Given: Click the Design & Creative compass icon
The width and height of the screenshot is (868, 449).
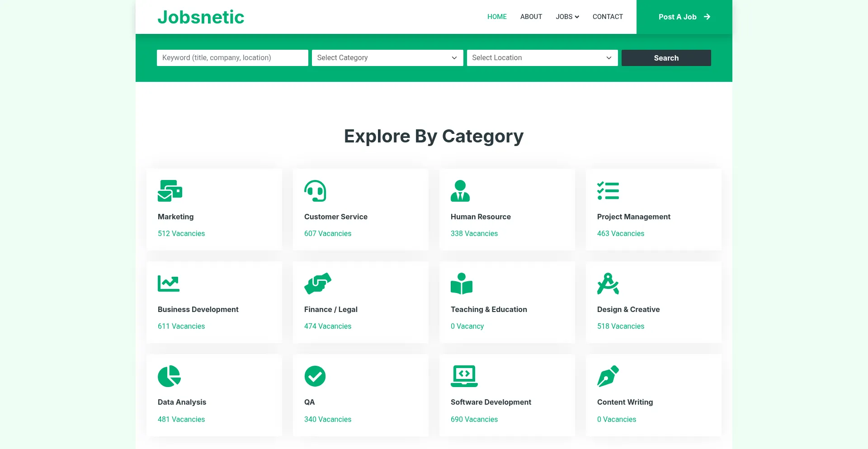Looking at the screenshot, I should coord(608,284).
